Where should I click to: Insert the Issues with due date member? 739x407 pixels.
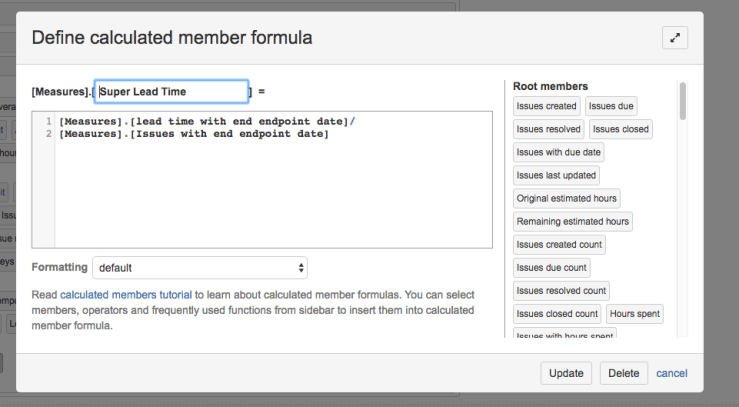click(558, 152)
